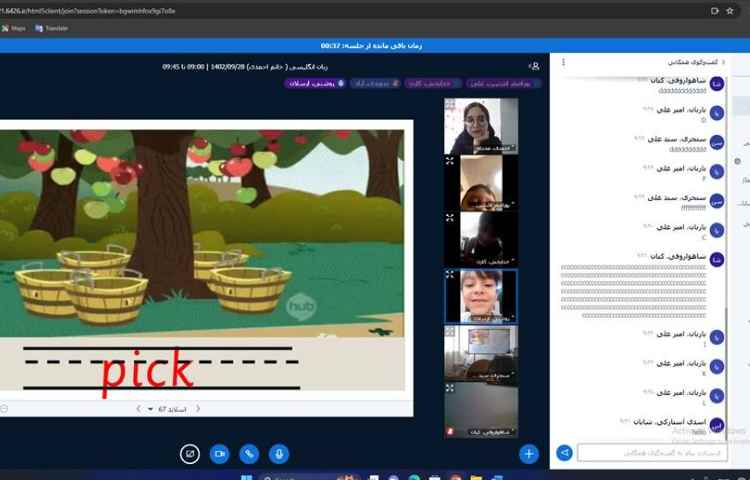Select the highlighted smiling boy webcam thumbnail

pyautogui.click(x=480, y=296)
